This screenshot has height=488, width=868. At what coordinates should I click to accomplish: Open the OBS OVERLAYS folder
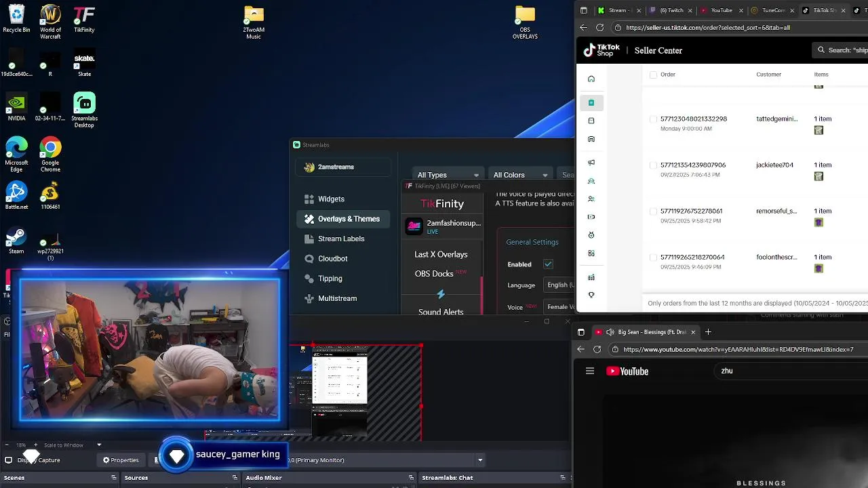pos(525,22)
